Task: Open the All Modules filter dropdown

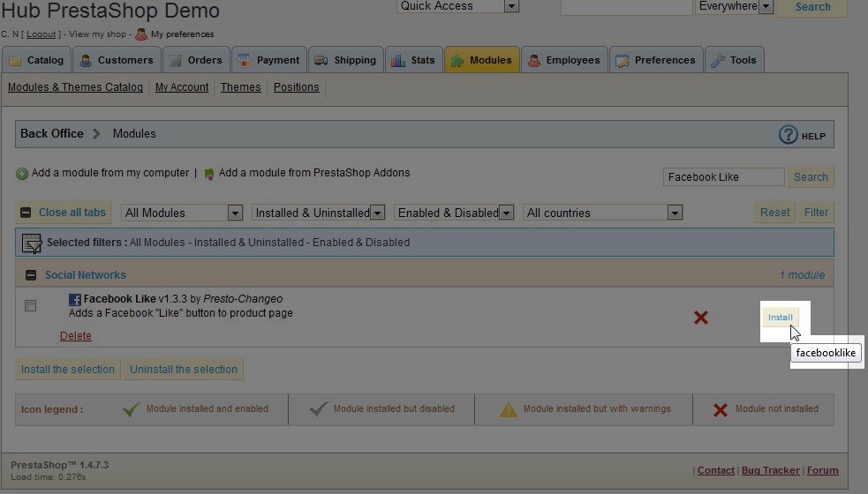Action: pos(183,213)
